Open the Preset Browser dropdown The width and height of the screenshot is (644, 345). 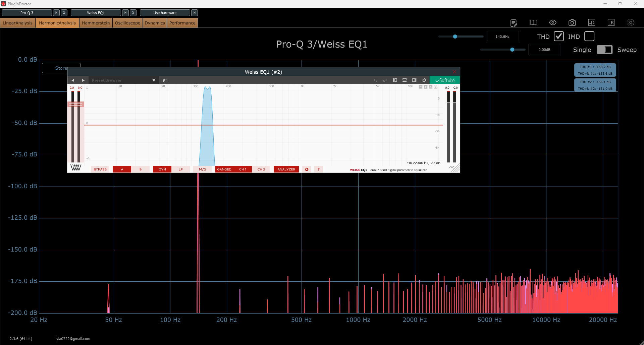(124, 80)
